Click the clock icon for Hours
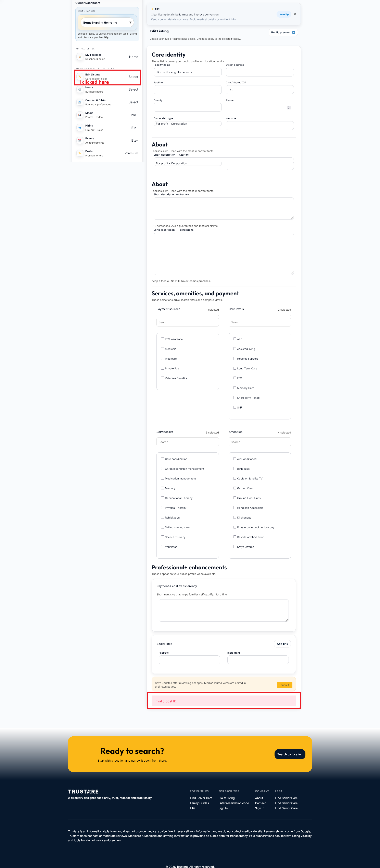The height and width of the screenshot is (868, 380). point(80,90)
